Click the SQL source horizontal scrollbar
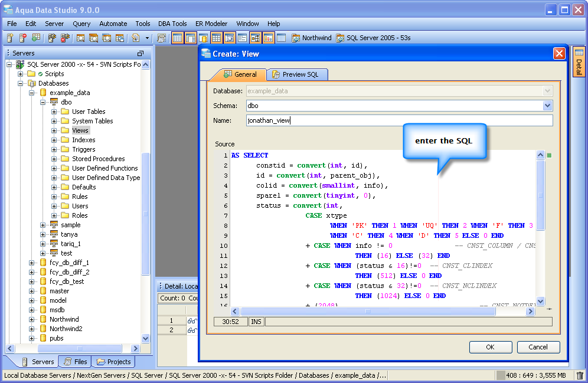This screenshot has height=383, width=588. pos(367,311)
